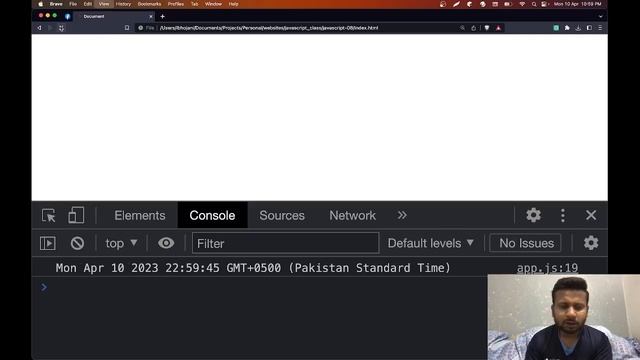
Task: Select the Document browser tab
Action: (x=114, y=16)
